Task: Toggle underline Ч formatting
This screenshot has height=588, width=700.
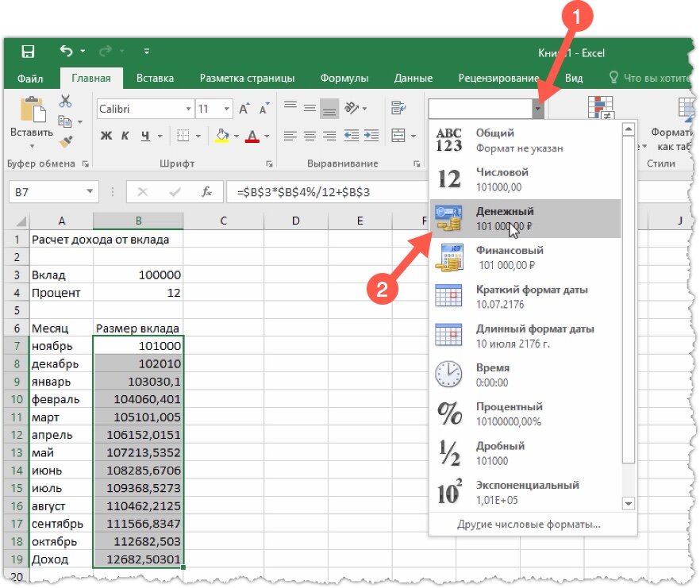Action: click(145, 136)
